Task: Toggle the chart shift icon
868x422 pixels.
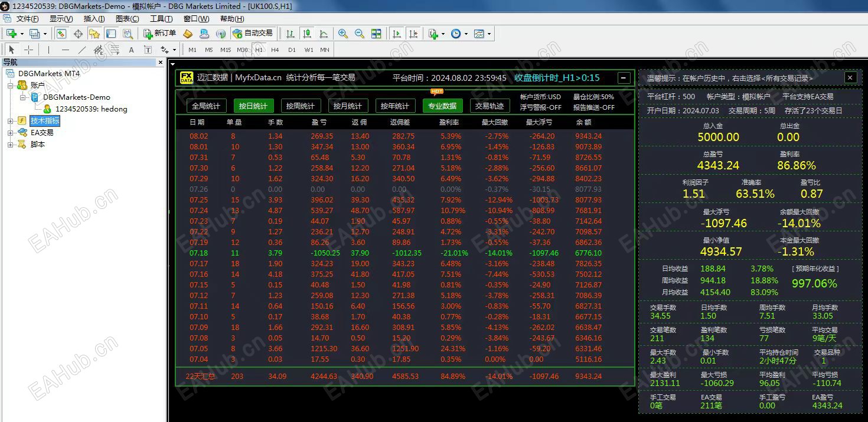Action: tap(413, 34)
